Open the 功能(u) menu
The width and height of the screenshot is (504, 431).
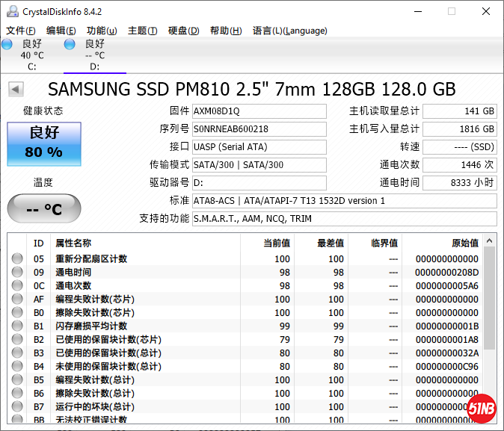point(102,31)
